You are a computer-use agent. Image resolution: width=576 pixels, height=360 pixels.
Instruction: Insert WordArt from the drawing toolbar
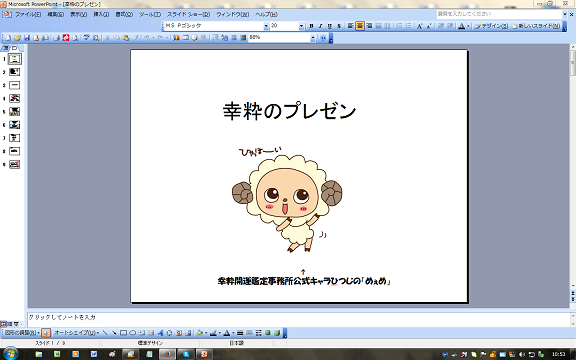click(x=160, y=333)
